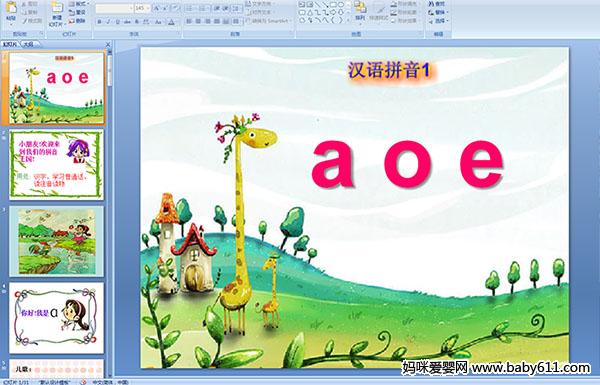Screen dimensions: 600x385
Task: Select slide 2 thumbnail with the purple-haired girl
Action: (x=57, y=165)
